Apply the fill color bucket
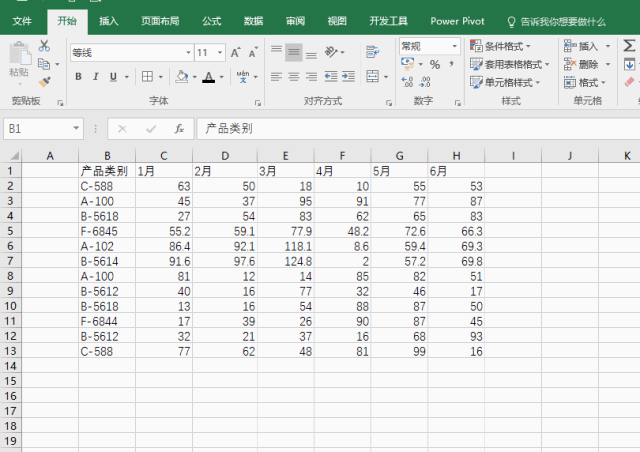This screenshot has height=452, width=640. click(180, 76)
